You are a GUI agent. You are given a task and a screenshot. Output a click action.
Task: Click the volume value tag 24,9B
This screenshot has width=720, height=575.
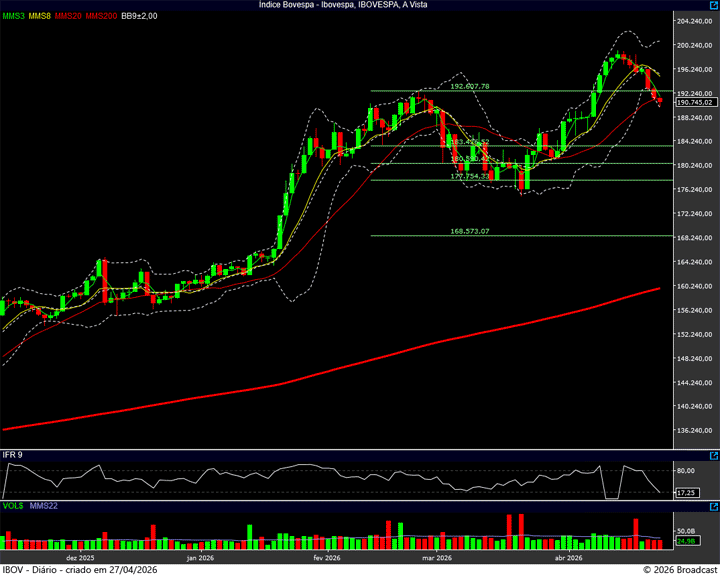686,541
